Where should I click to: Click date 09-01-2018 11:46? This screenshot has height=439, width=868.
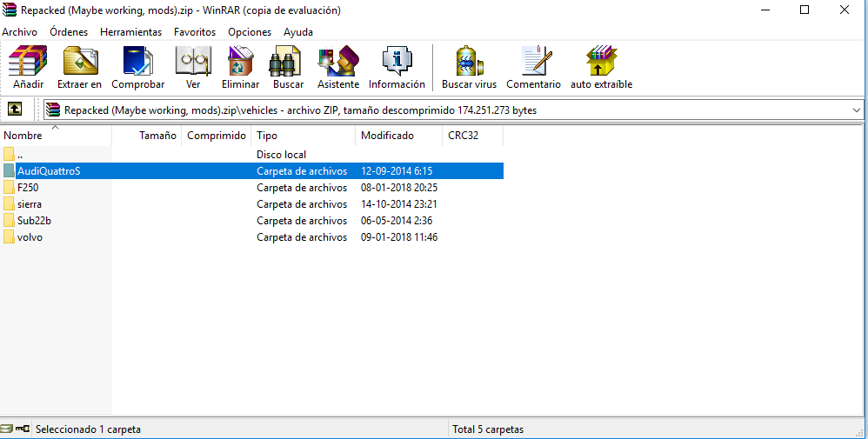click(399, 237)
